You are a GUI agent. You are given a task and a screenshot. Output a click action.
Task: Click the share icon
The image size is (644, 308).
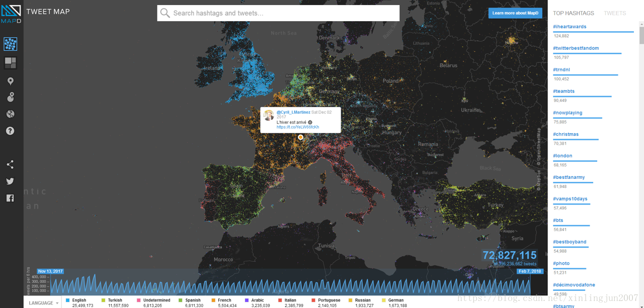pos(10,164)
